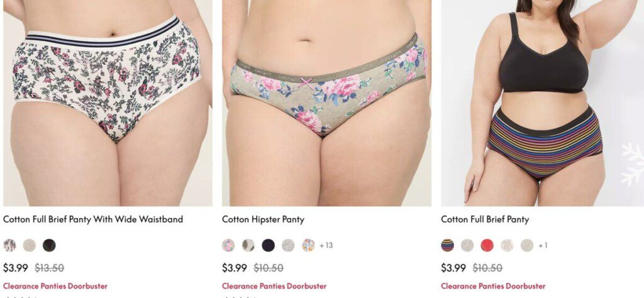Image resolution: width=644 pixels, height=298 pixels.
Task: Choose navy swatch on Cotton Hipster Panty
Action: tap(268, 245)
